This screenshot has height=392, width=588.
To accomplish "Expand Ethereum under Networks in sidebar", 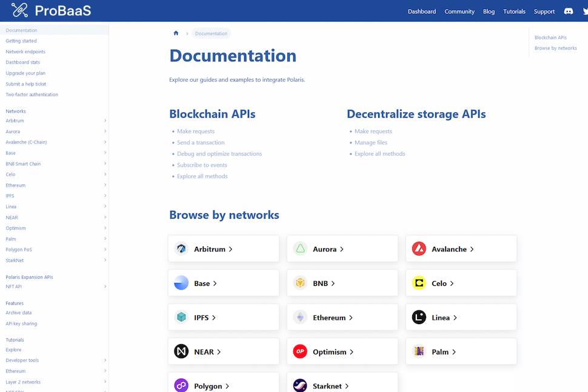I will 105,185.
